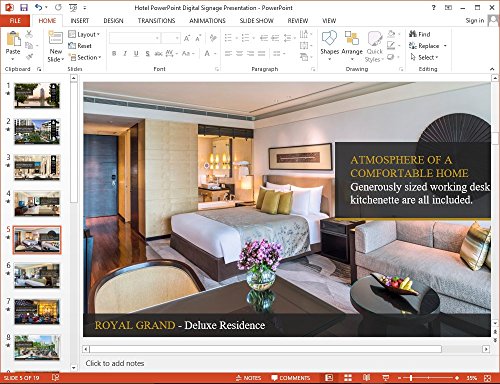Switch to Reading view
The width and height of the screenshot is (500, 384).
pyautogui.click(x=367, y=378)
